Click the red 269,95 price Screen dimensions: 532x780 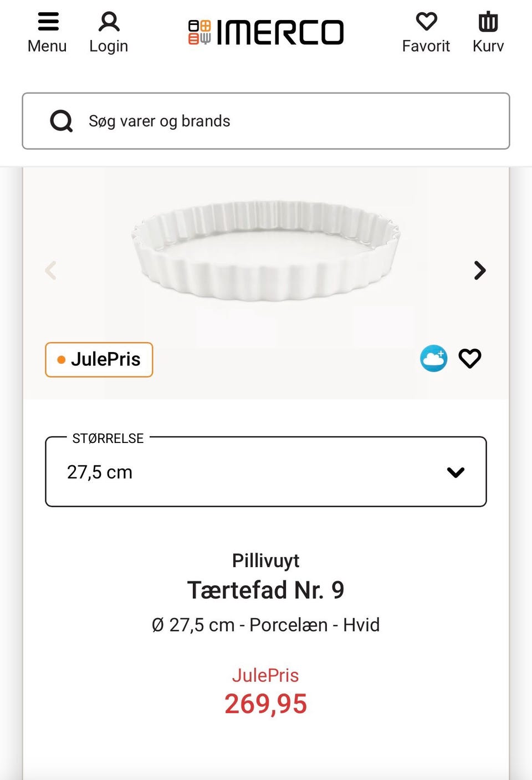click(x=266, y=704)
